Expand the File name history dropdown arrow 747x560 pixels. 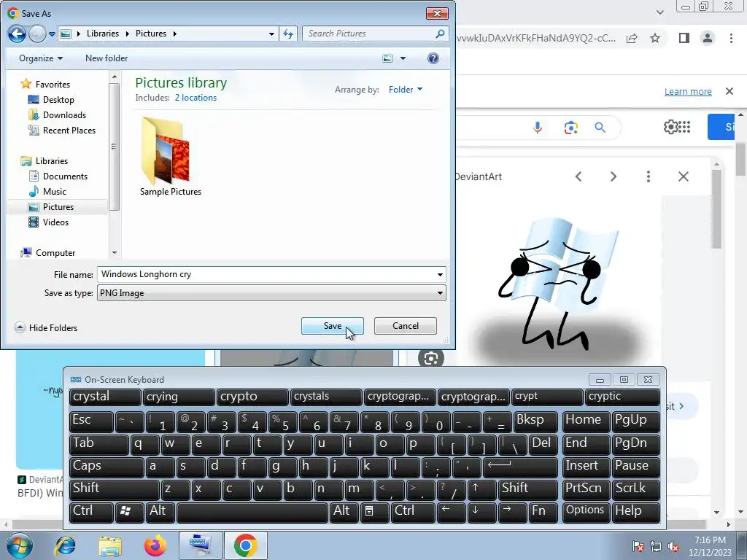click(440, 274)
